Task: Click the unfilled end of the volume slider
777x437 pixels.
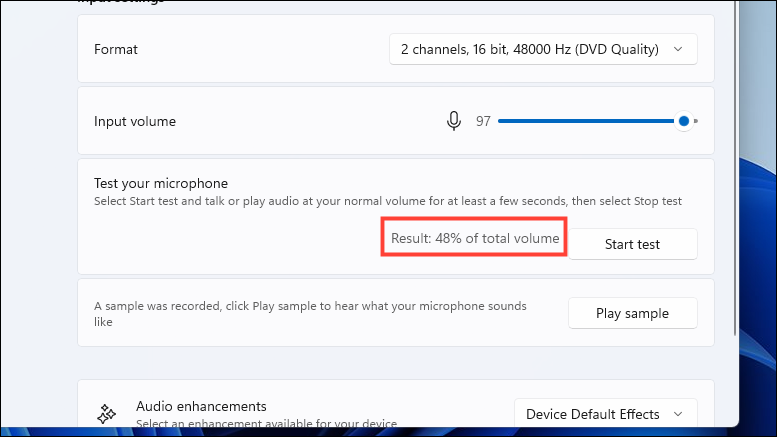Action: point(695,121)
